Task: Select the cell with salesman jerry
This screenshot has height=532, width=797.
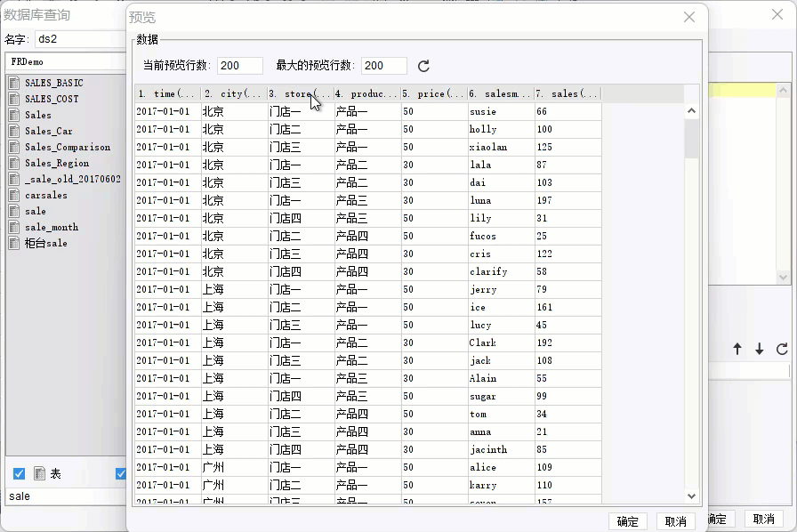Action: (x=501, y=289)
